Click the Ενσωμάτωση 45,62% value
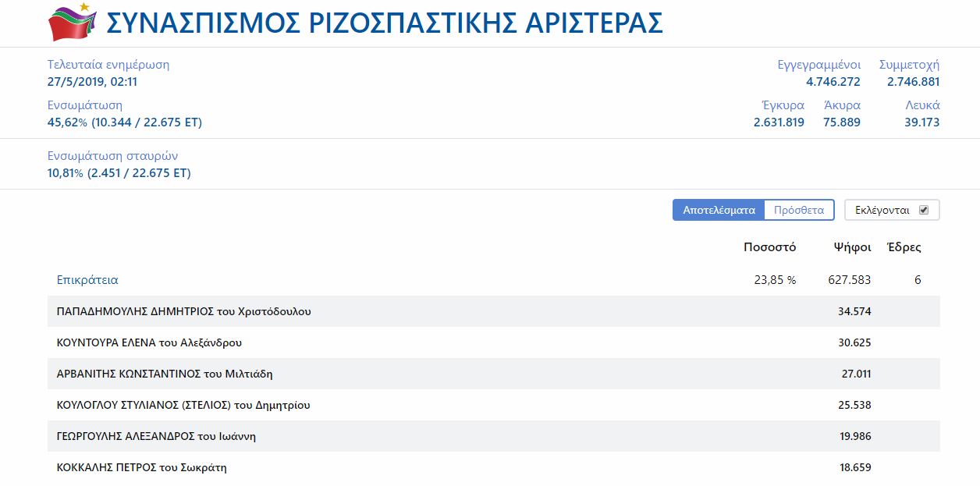The width and height of the screenshot is (980, 486). (125, 122)
